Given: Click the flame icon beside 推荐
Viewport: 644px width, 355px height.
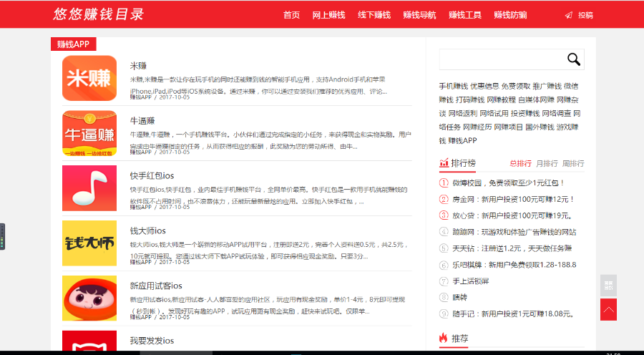Looking at the screenshot, I should [443, 338].
